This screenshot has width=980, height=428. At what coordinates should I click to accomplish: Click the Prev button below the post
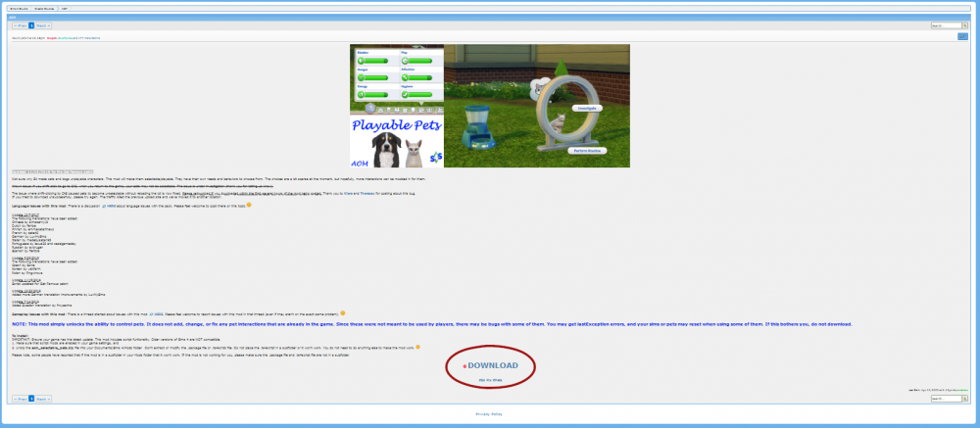(x=20, y=399)
